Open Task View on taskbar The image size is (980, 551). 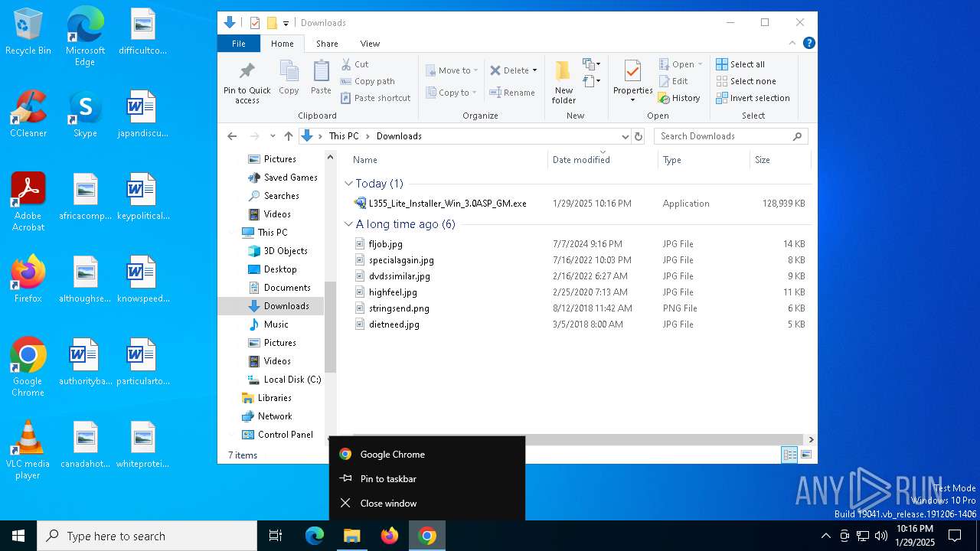pos(276,536)
